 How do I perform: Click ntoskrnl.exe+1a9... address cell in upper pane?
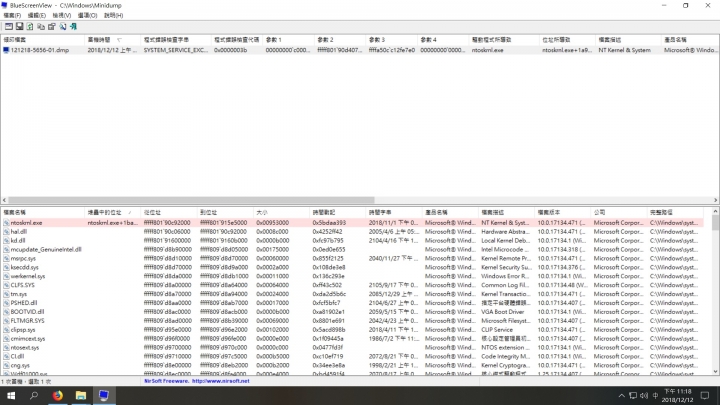coord(567,50)
